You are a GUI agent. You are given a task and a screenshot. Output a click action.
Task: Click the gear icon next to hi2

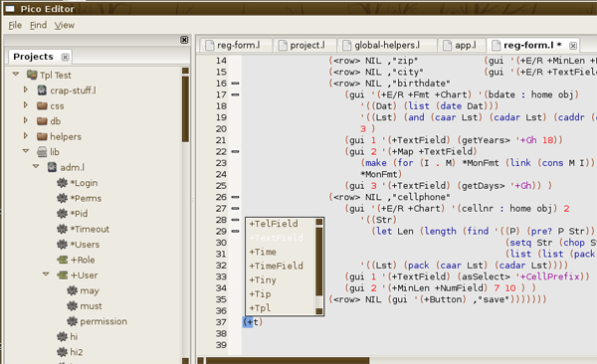[62, 352]
